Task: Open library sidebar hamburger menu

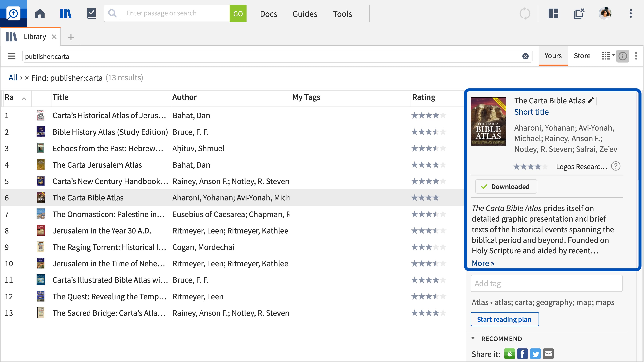Action: click(x=12, y=56)
